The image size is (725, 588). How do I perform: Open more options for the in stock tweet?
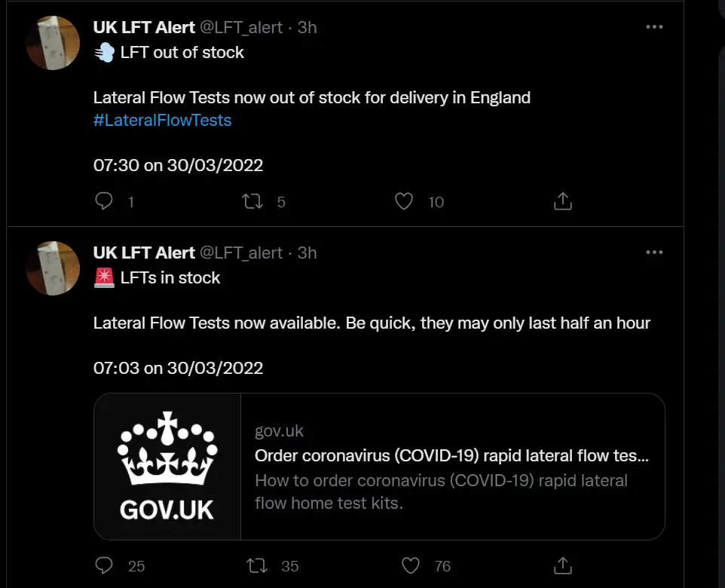(x=655, y=252)
